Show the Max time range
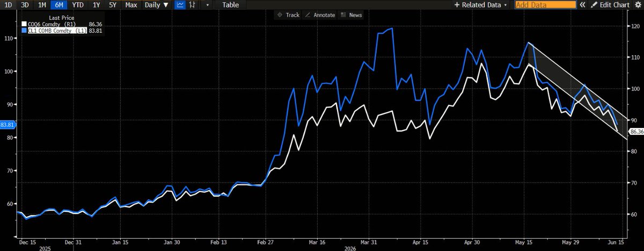 point(130,5)
